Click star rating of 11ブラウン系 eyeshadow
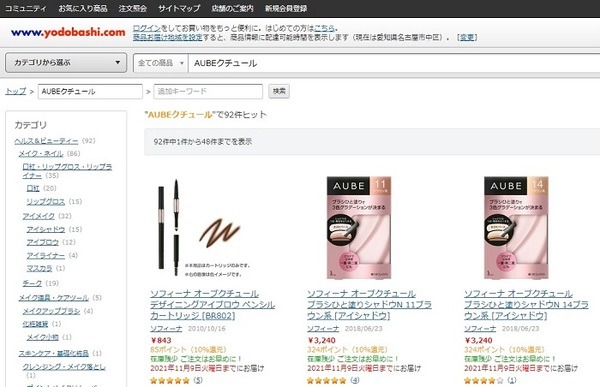 point(327,380)
